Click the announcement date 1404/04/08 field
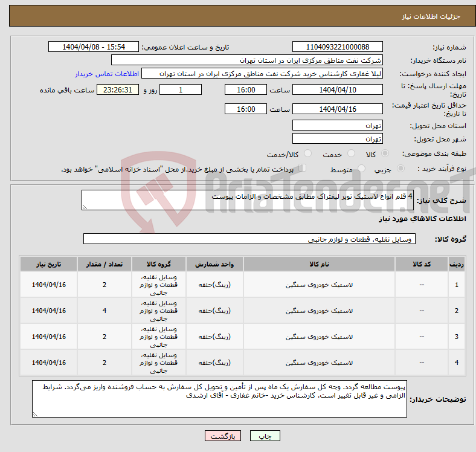The width and height of the screenshot is (476, 452). click(94, 47)
